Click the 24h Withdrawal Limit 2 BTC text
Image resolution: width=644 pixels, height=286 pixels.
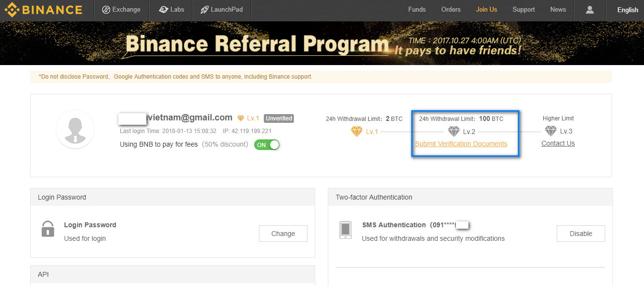point(364,118)
